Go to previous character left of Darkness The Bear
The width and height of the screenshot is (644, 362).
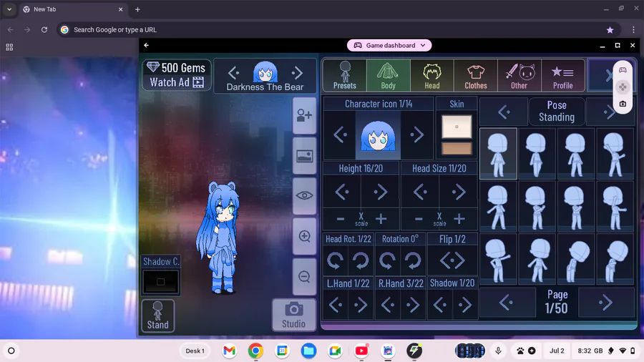click(233, 73)
